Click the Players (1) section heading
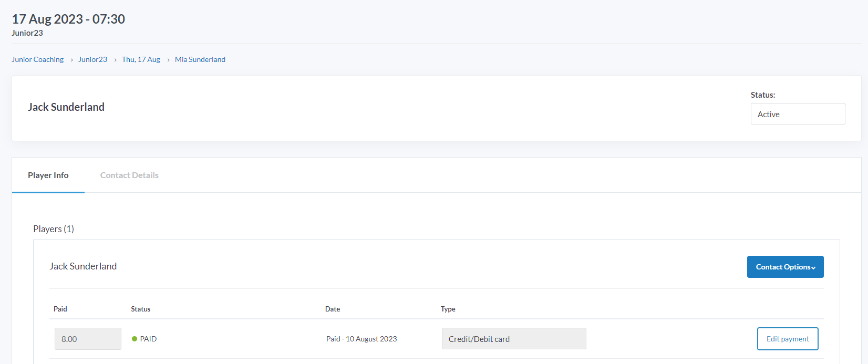868x364 pixels. (x=54, y=229)
